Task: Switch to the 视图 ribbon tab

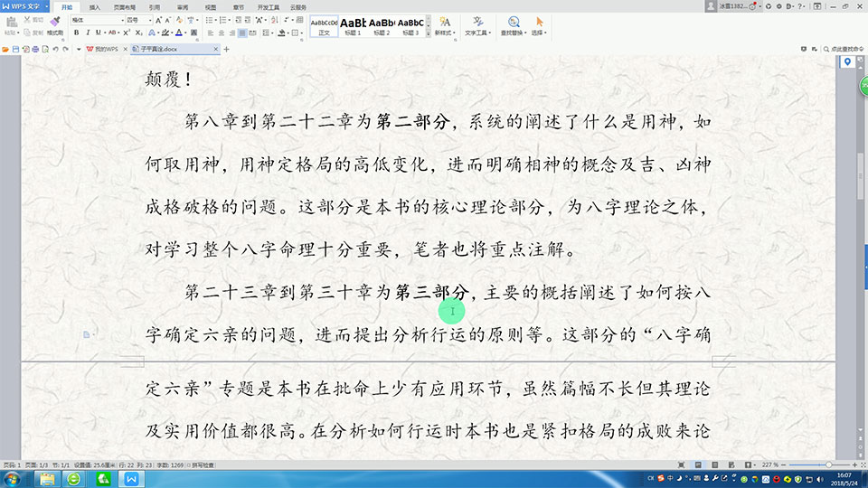Action: click(x=211, y=7)
